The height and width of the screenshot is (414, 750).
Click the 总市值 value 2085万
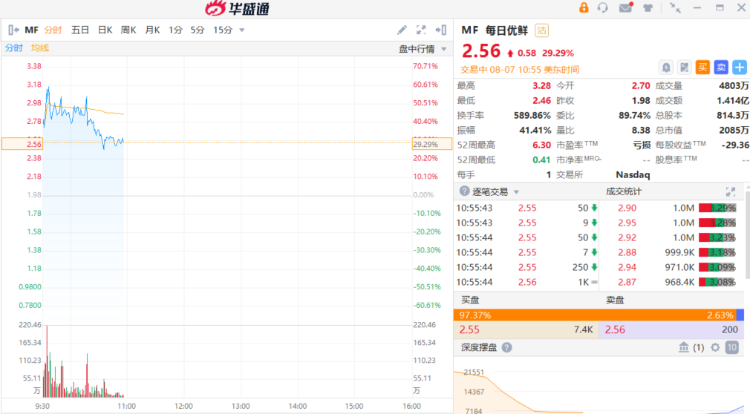pos(734,130)
